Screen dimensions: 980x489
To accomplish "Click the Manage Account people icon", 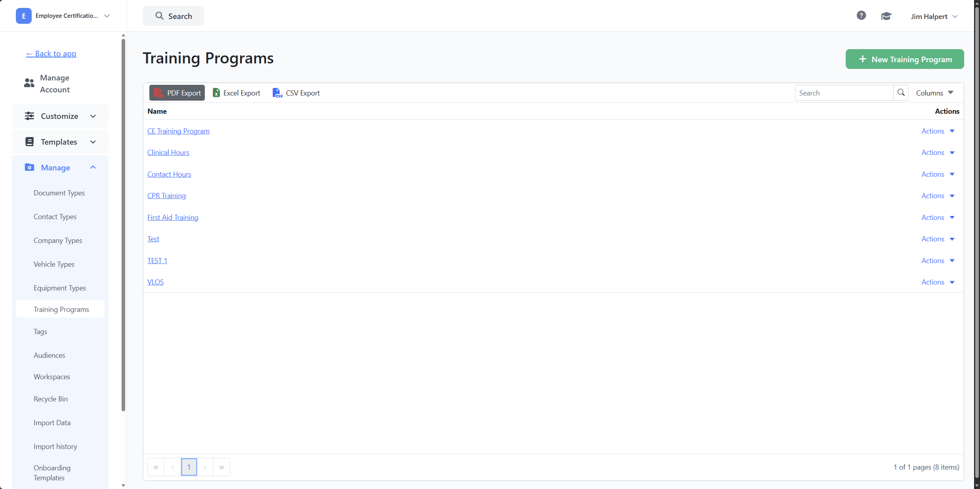I will pos(29,83).
